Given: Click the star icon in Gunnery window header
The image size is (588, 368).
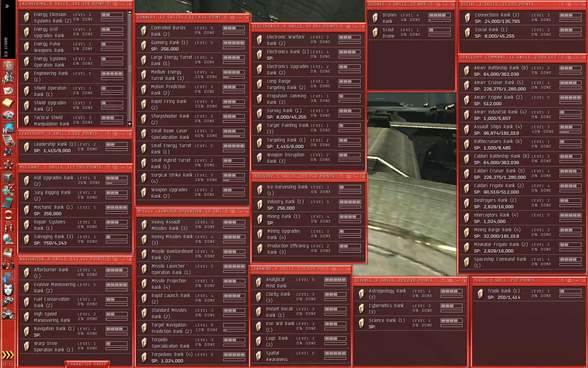Looking at the screenshot, I should [x=225, y=17].
